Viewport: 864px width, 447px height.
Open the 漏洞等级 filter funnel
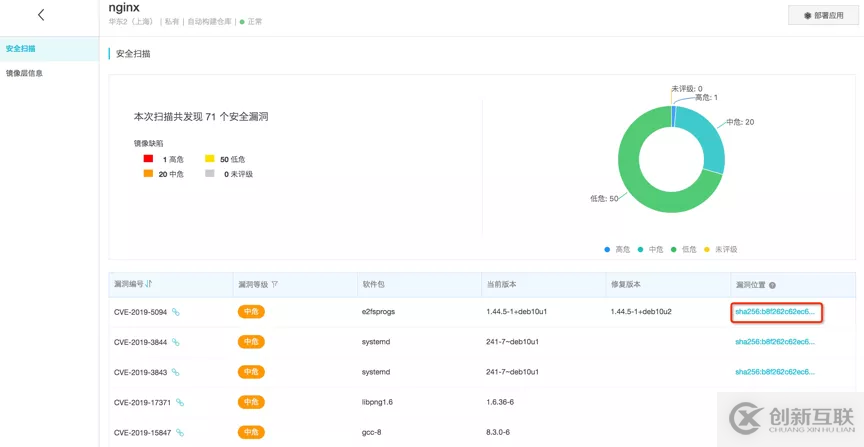(274, 284)
